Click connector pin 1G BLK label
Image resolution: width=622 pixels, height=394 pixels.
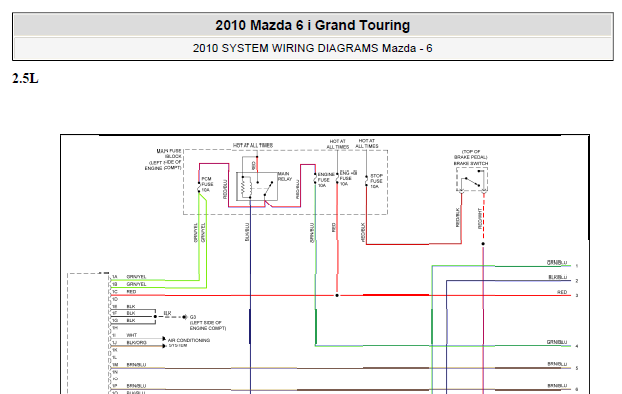point(124,321)
